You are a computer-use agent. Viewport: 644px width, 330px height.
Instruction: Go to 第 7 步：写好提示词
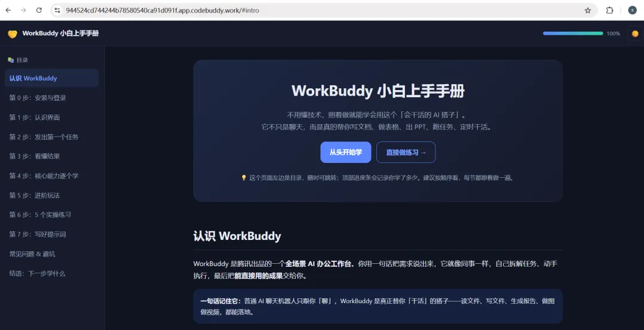pyautogui.click(x=51, y=235)
